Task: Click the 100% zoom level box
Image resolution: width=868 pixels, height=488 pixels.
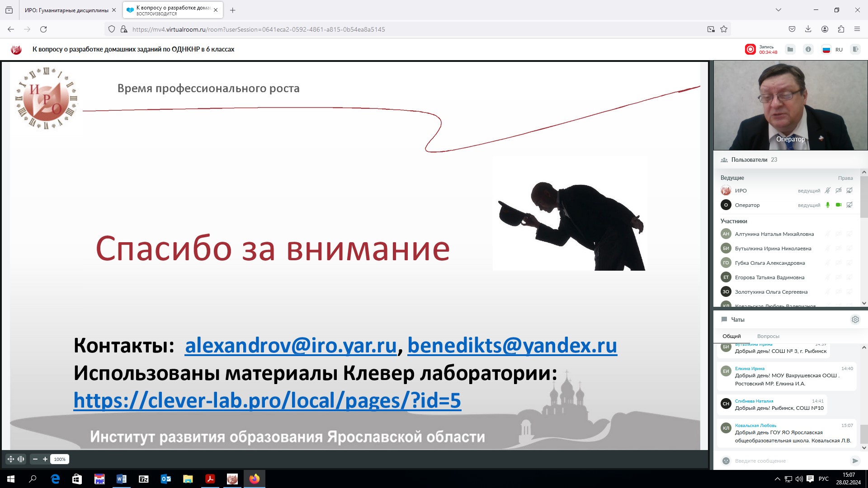Action: coord(60,459)
